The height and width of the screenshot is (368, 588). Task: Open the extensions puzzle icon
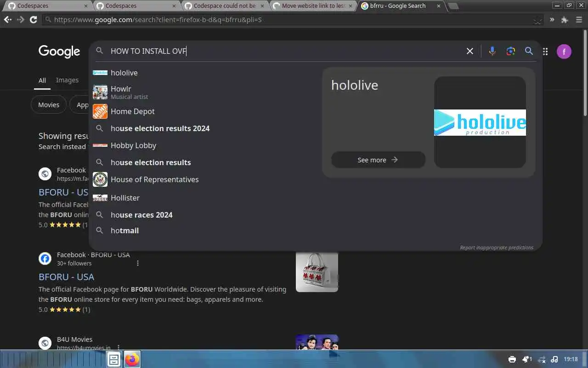pyautogui.click(x=565, y=20)
